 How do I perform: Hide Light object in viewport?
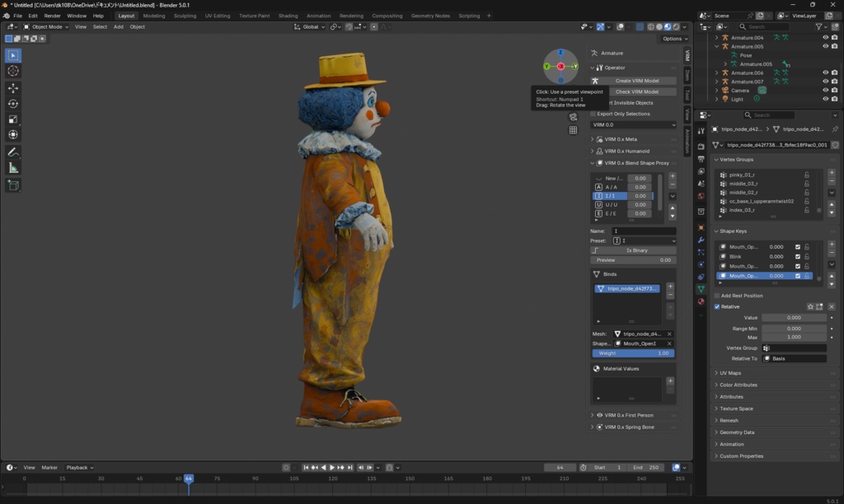825,99
